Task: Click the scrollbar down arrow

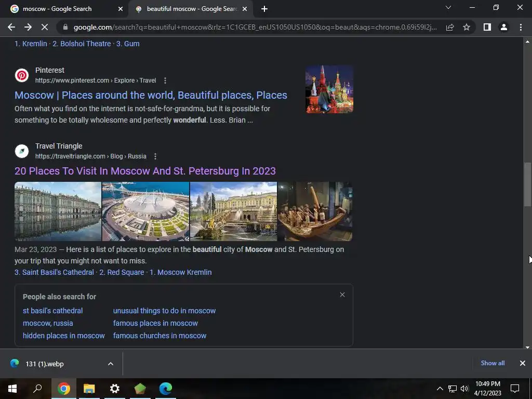Action: point(527,347)
